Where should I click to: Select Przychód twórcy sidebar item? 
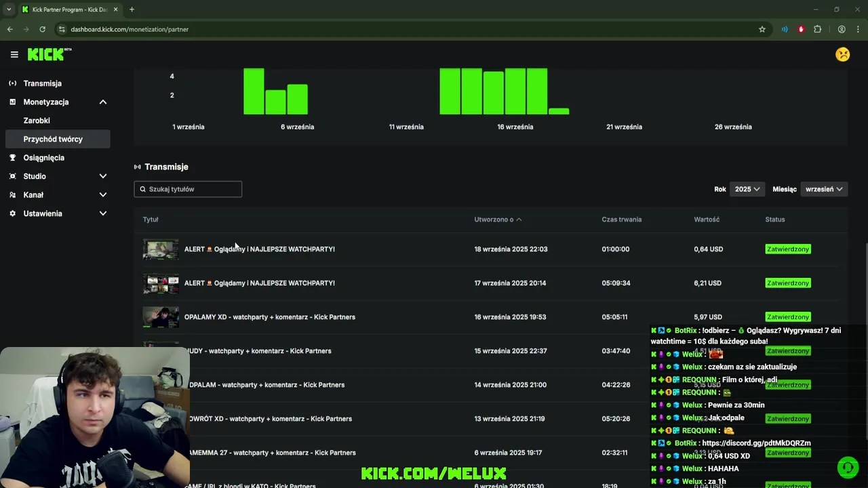[x=57, y=139]
